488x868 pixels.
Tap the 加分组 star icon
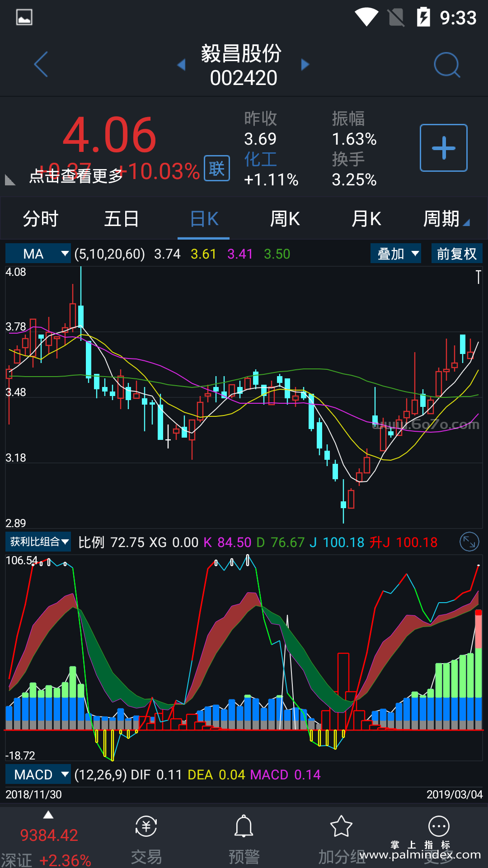click(x=341, y=827)
